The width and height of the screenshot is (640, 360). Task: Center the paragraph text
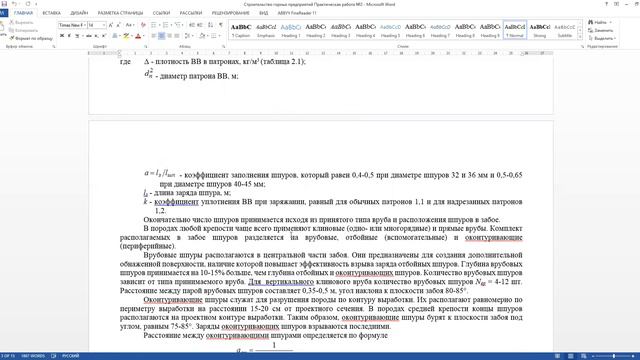(x=162, y=36)
